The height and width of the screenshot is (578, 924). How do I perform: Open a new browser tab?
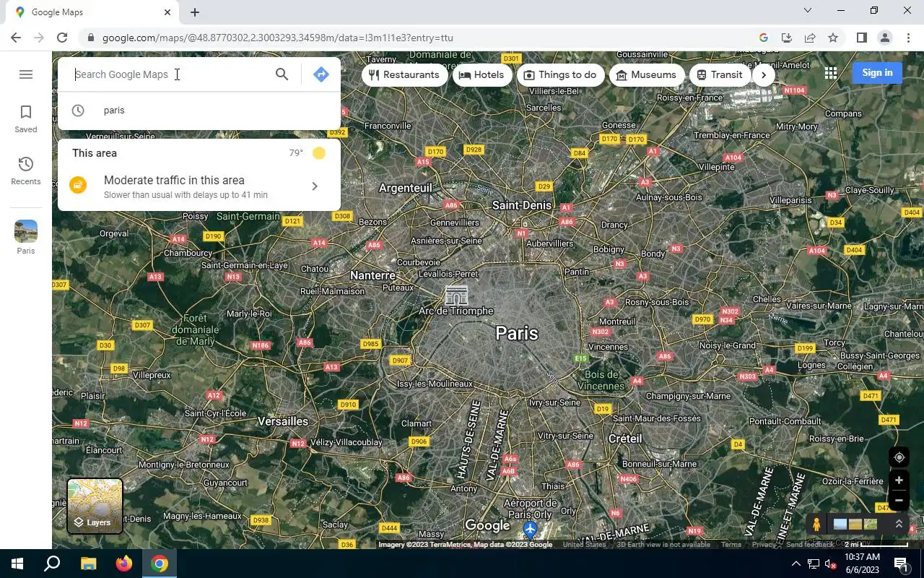click(195, 12)
